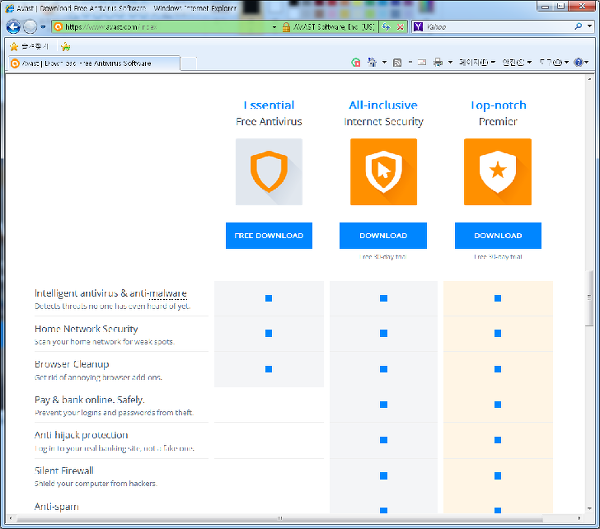Click 'Home Network Security' feature title

tap(86, 329)
